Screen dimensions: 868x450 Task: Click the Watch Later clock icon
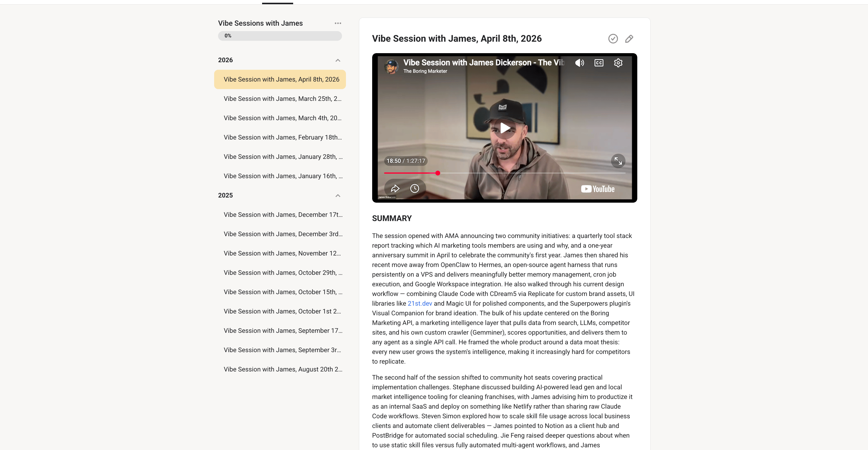click(x=414, y=188)
